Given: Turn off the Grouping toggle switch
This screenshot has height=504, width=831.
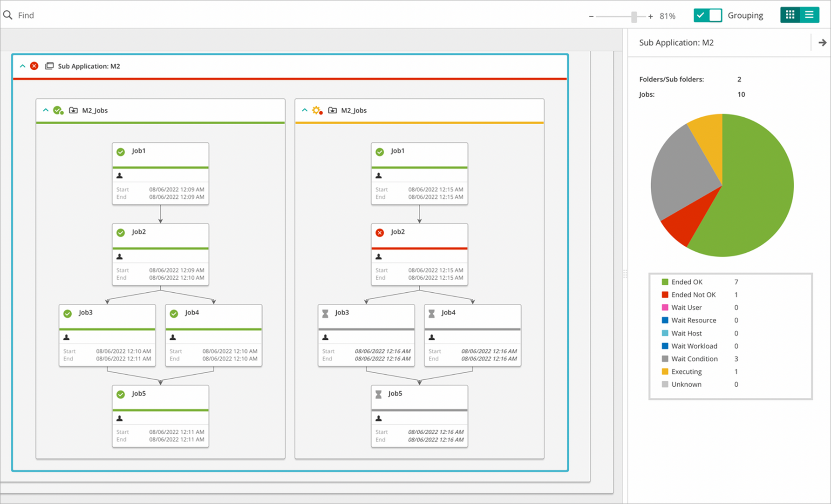Looking at the screenshot, I should tap(708, 15).
